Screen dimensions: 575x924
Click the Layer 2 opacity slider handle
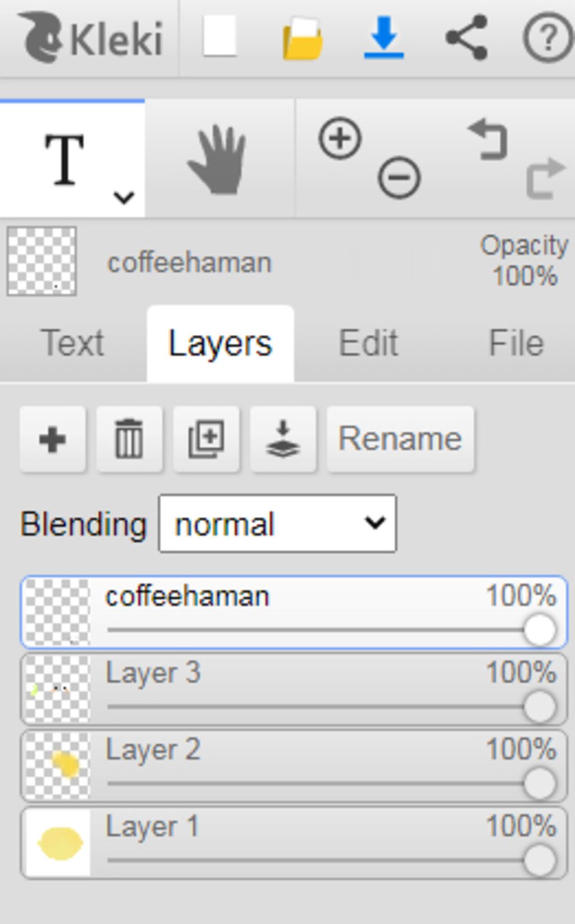pos(540,784)
